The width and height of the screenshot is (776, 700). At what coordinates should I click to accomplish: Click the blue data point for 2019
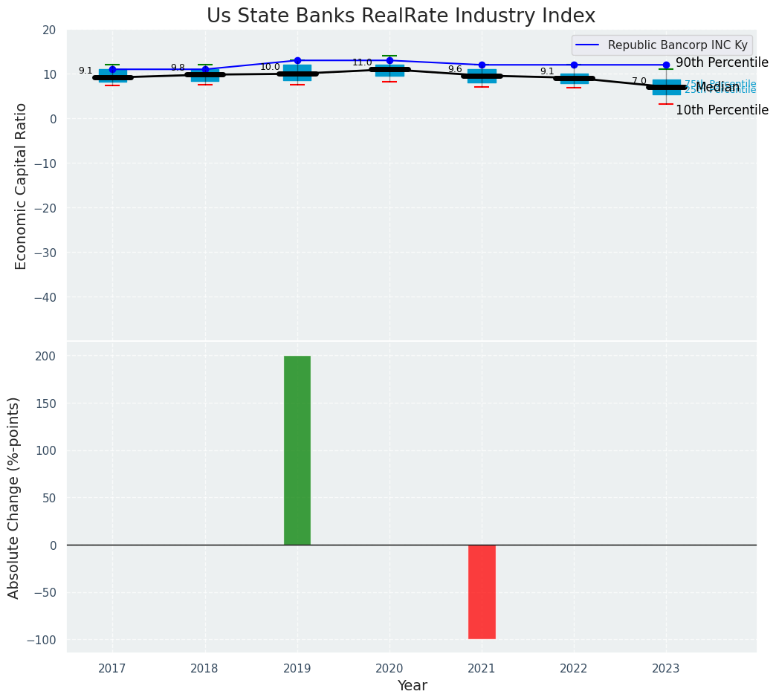point(297,60)
